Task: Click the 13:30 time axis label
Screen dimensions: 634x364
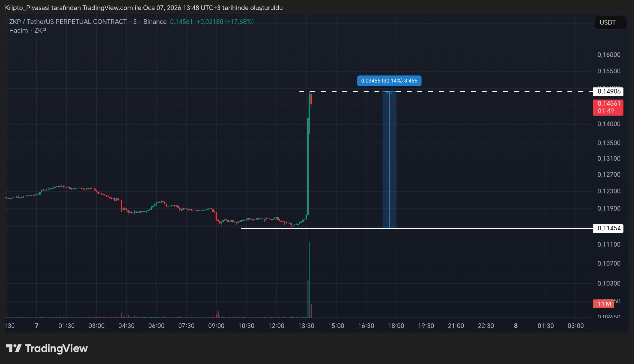Action: [x=306, y=326]
